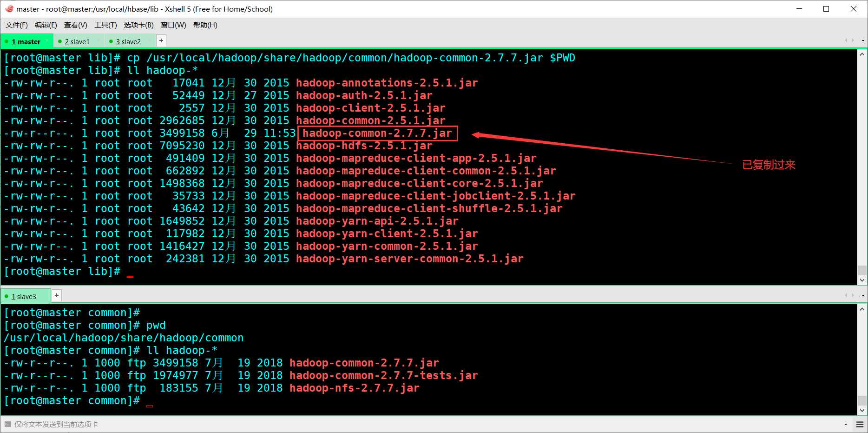Open the 帮助(H) menu
The width and height of the screenshot is (868, 433).
(x=205, y=25)
